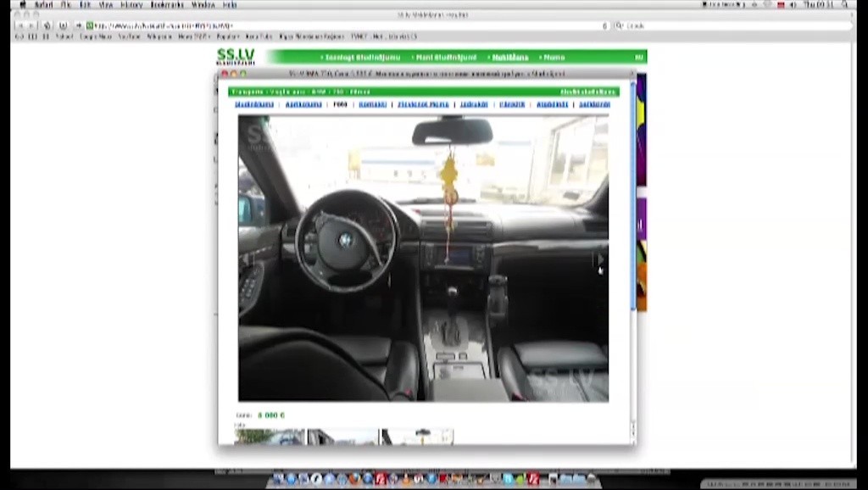Open the Meklēšana link in green header
This screenshot has height=490, width=868.
509,57
